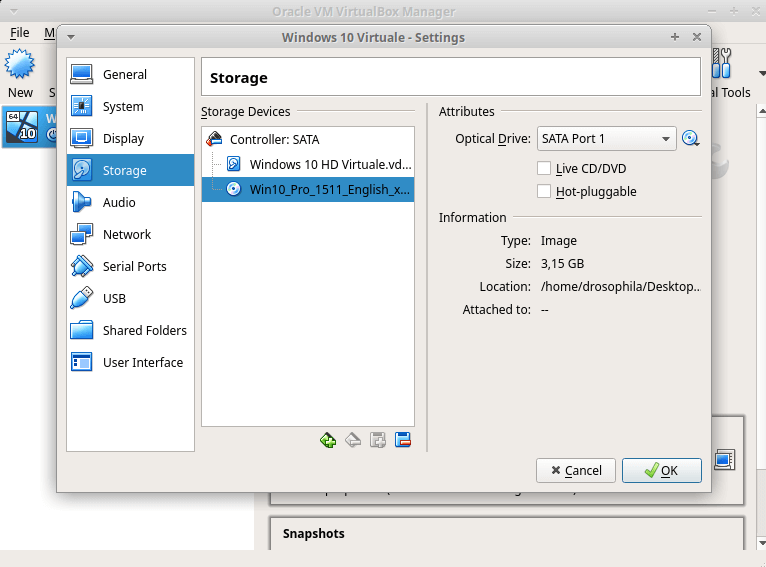Open the VirtualBox Manager window menu arrow
Screen dimensions: 766x567
pyautogui.click(x=14, y=11)
